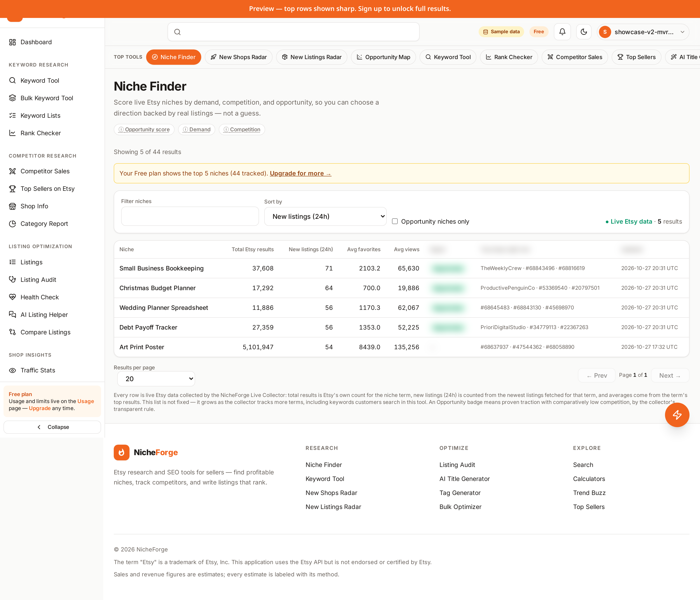
Task: Click the Keyword Lists checklist icon
Action: pyautogui.click(x=12, y=116)
